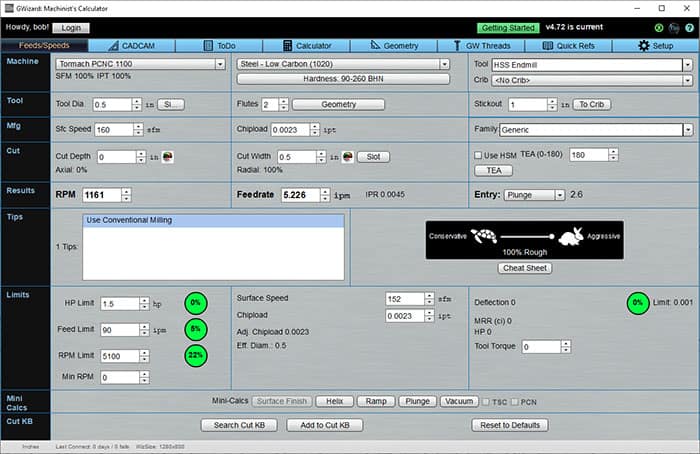Switch to the Quick Refs tab

569,46
